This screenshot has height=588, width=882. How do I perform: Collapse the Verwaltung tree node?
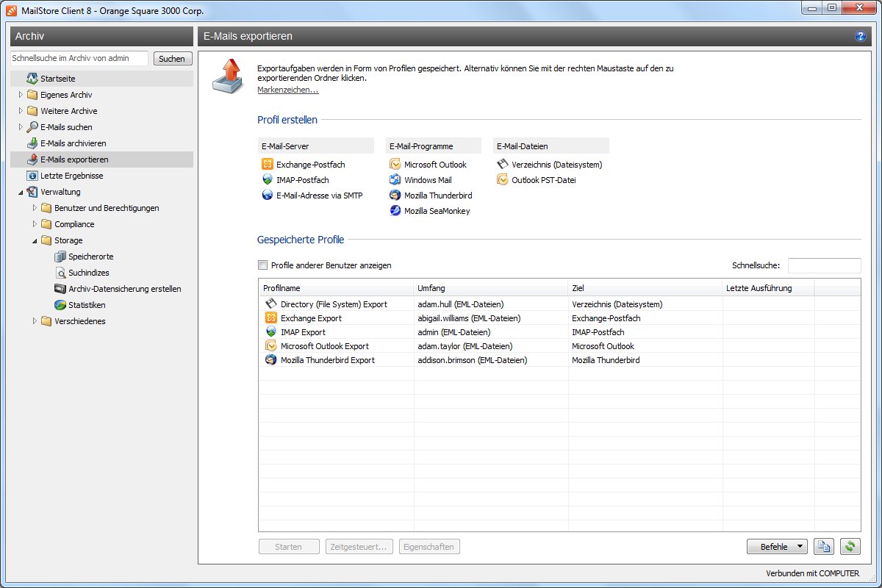pos(21,192)
